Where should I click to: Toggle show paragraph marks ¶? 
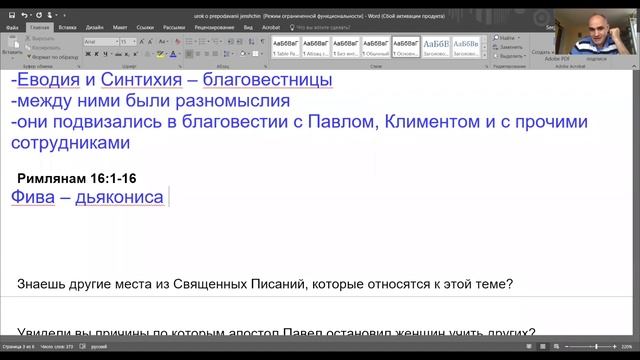(x=262, y=42)
